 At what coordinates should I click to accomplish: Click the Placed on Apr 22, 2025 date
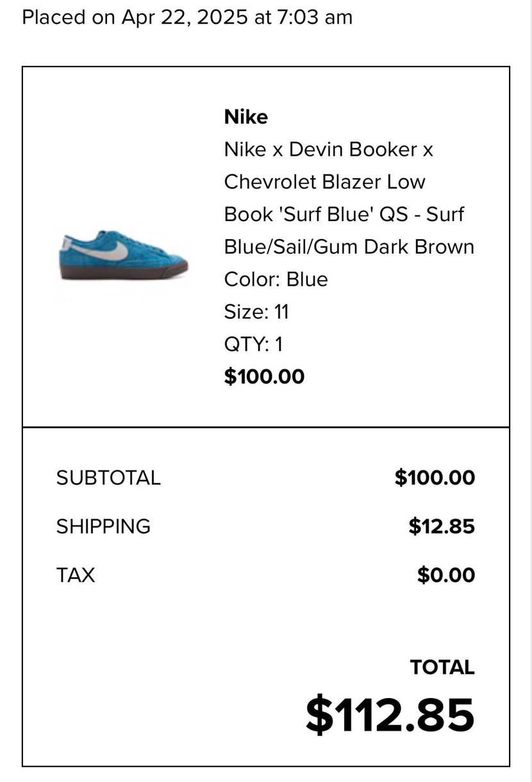click(x=135, y=17)
